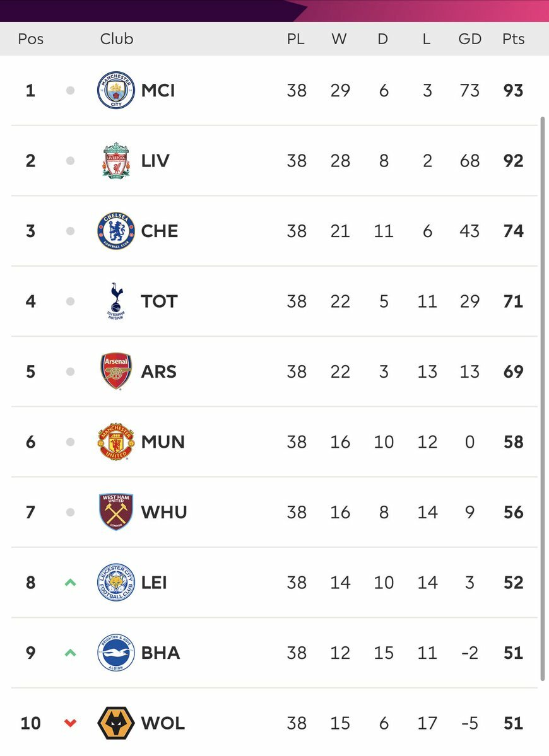The width and height of the screenshot is (549, 756).
Task: Tap the Manchester United crest
Action: coord(115,441)
